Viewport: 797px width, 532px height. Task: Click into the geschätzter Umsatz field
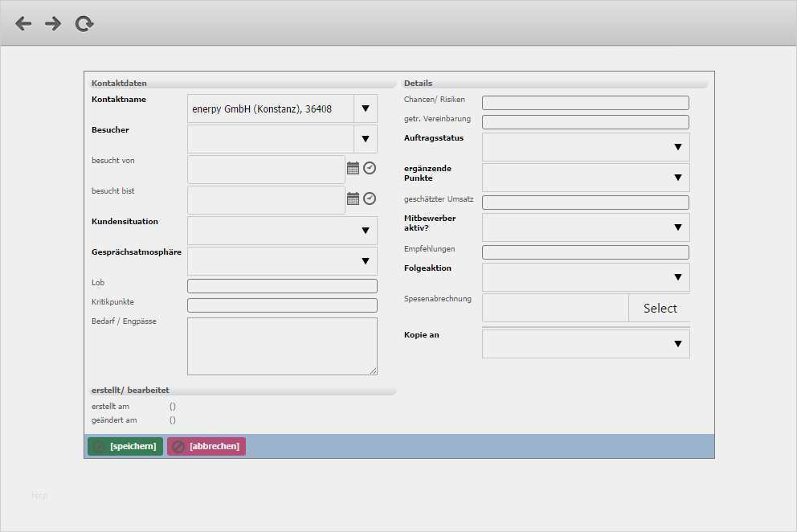click(586, 203)
